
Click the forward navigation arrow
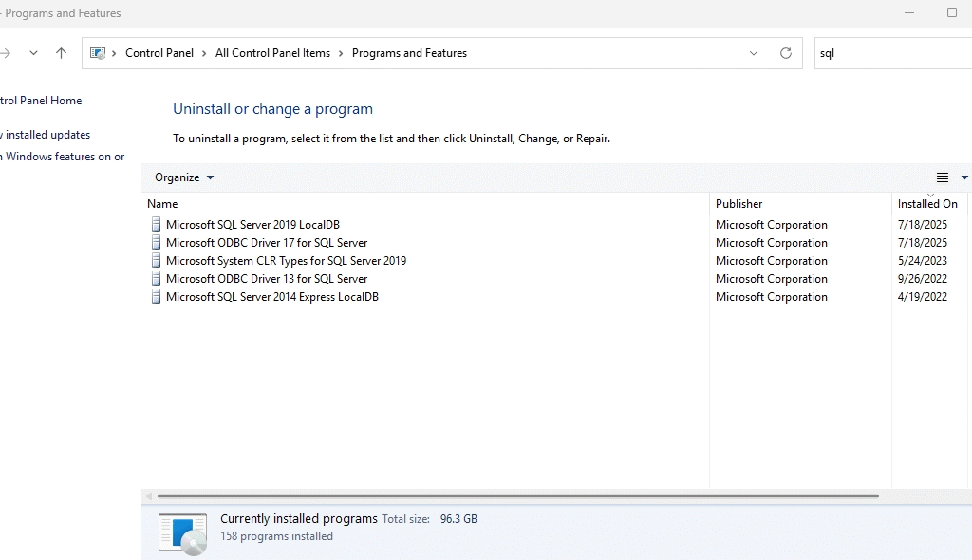tap(6, 53)
